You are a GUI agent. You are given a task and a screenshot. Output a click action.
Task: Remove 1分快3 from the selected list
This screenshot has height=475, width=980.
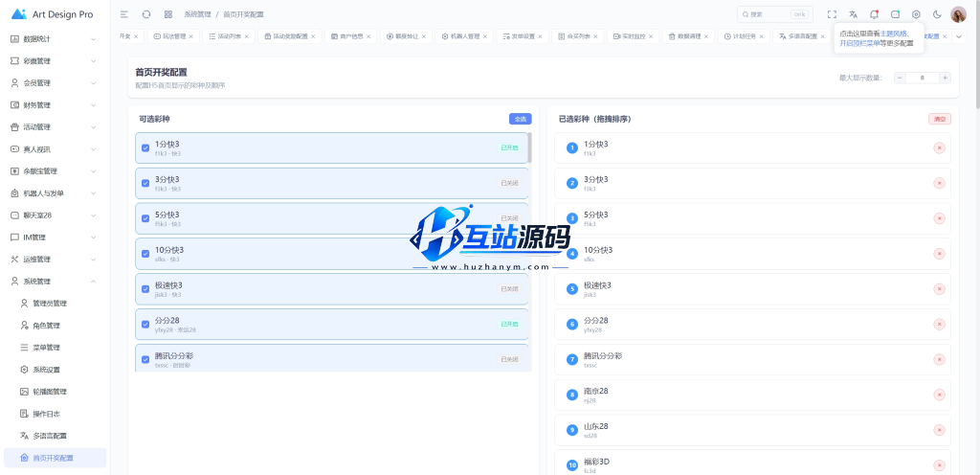(940, 148)
